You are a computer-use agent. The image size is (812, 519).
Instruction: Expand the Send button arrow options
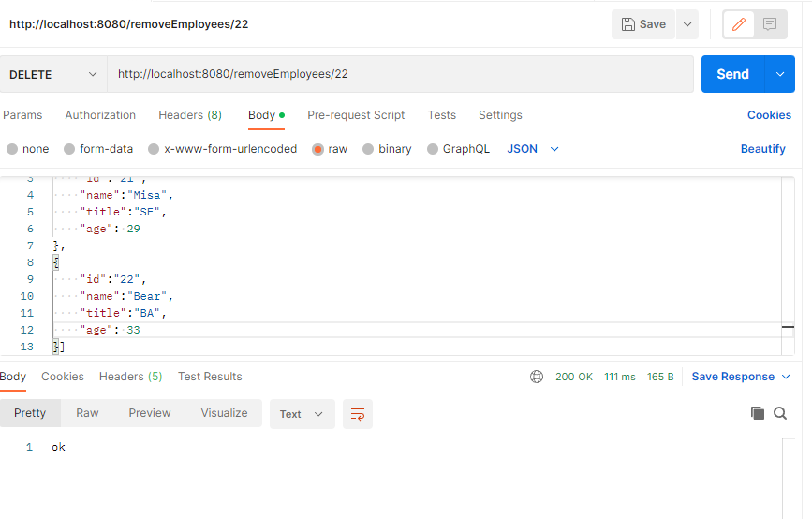pos(780,74)
